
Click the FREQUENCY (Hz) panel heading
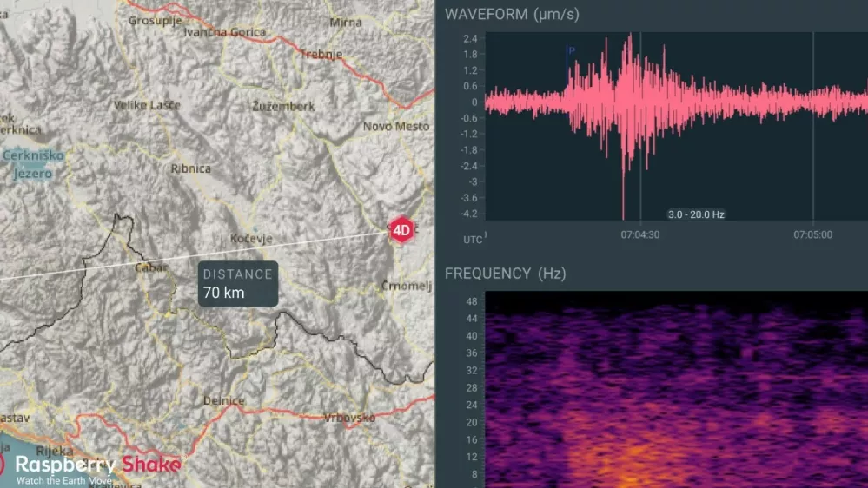pyautogui.click(x=505, y=274)
